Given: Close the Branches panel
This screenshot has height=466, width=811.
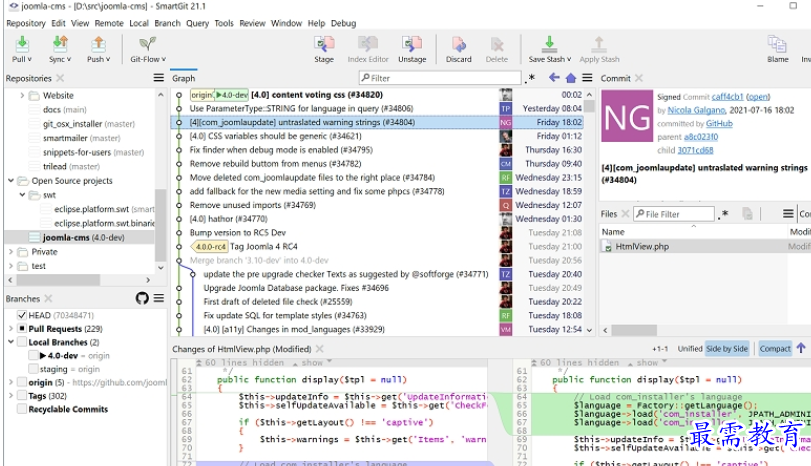Looking at the screenshot, I should [x=48, y=298].
